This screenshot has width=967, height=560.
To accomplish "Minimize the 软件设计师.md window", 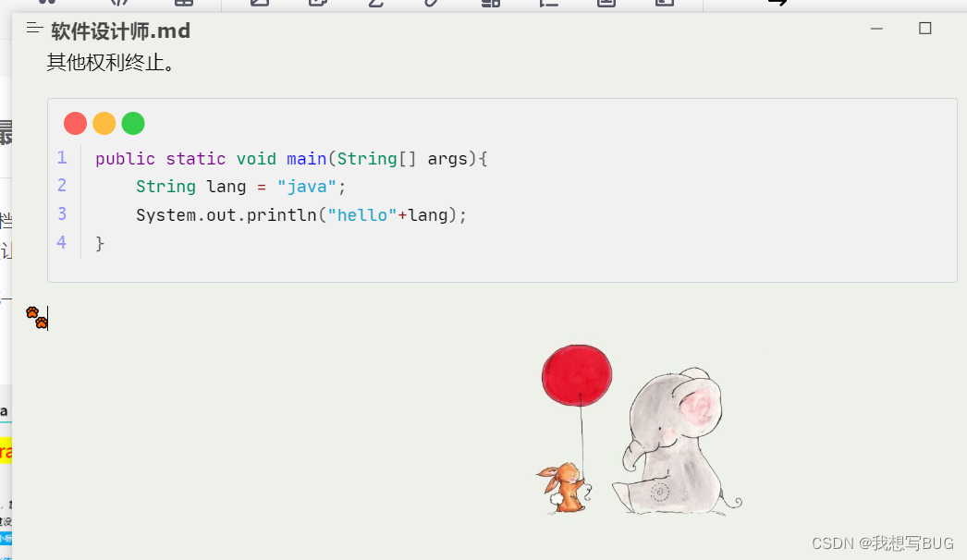I will tap(876, 29).
